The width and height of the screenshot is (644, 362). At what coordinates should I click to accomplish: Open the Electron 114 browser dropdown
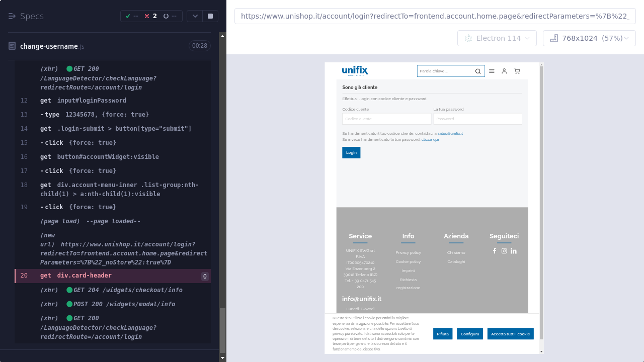coord(497,38)
